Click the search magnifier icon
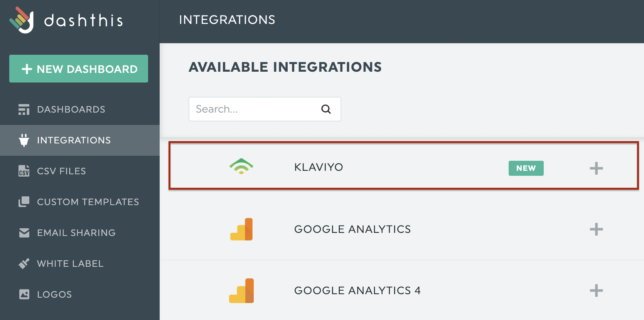644x320 pixels. pyautogui.click(x=326, y=109)
